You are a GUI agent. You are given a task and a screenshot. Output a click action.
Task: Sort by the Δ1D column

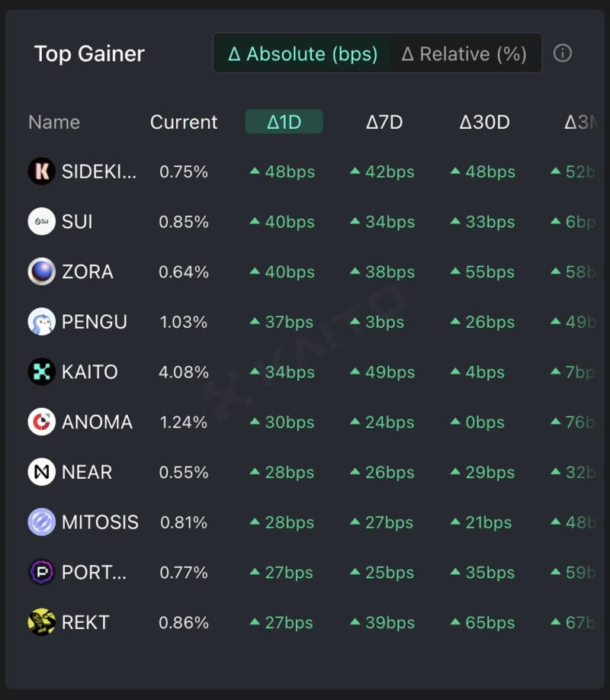click(x=284, y=122)
